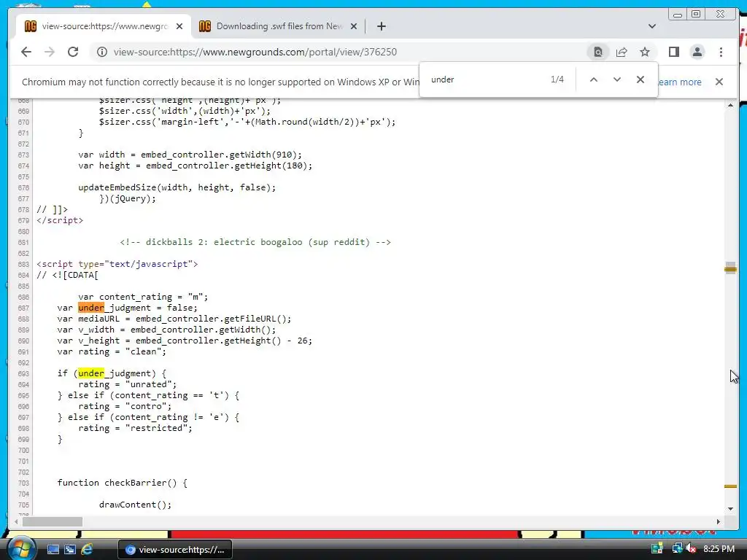Click the scroll down arrow
This screenshot has width=747, height=560.
[730, 509]
